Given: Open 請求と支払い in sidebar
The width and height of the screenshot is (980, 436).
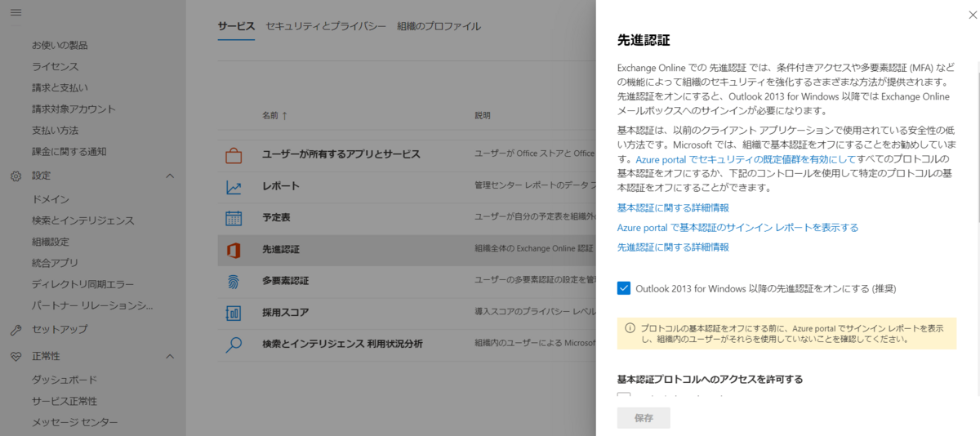Looking at the screenshot, I should 60,87.
